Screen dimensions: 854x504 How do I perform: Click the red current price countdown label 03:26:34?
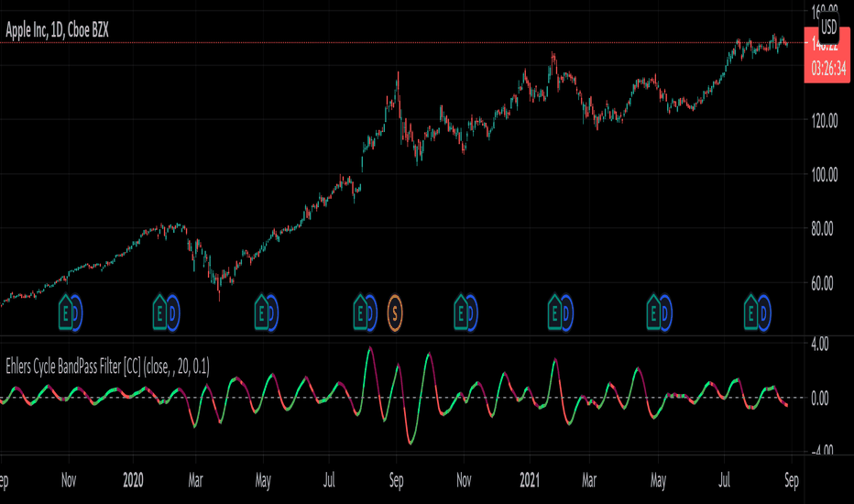pyautogui.click(x=827, y=69)
